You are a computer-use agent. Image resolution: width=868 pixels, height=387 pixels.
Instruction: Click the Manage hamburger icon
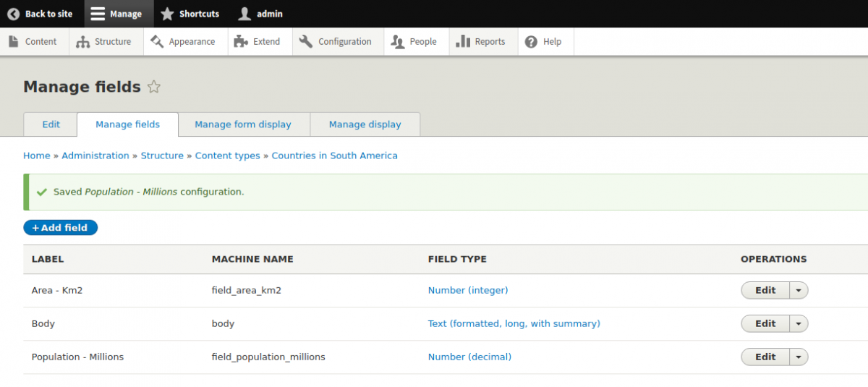tap(98, 14)
